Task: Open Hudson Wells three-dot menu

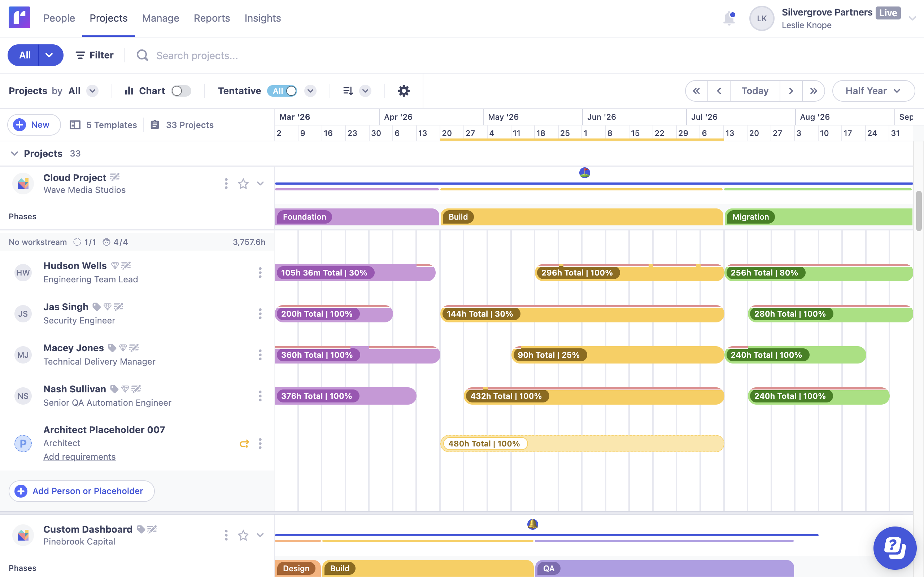Action: click(x=260, y=273)
